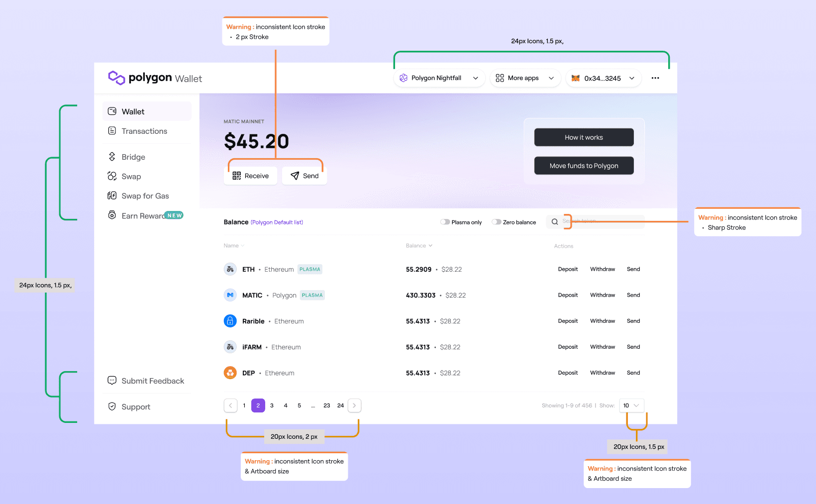Click Withdraw in the MATIC row
The height and width of the screenshot is (504, 816).
(x=603, y=295)
